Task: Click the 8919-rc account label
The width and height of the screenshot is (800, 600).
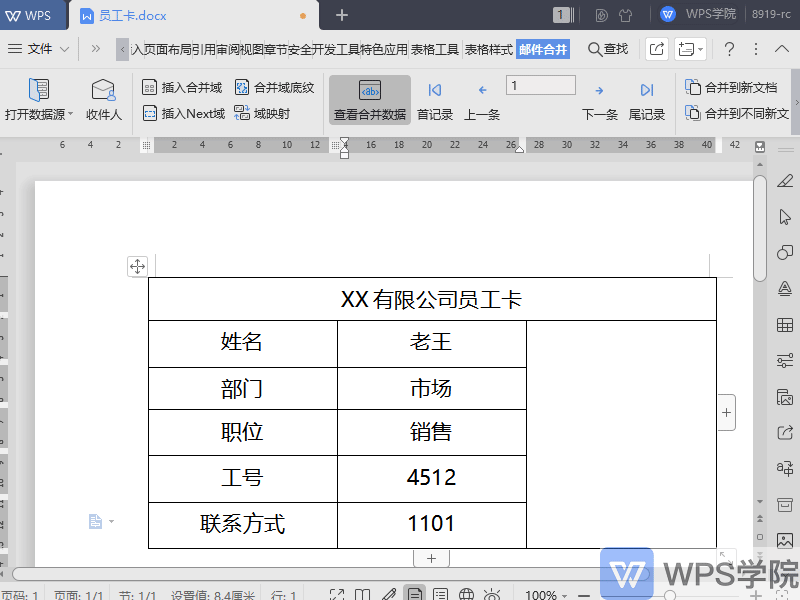Action: pos(771,14)
